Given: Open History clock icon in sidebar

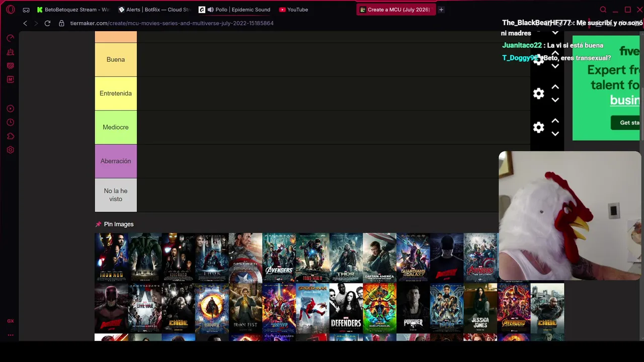Looking at the screenshot, I should tap(11, 122).
